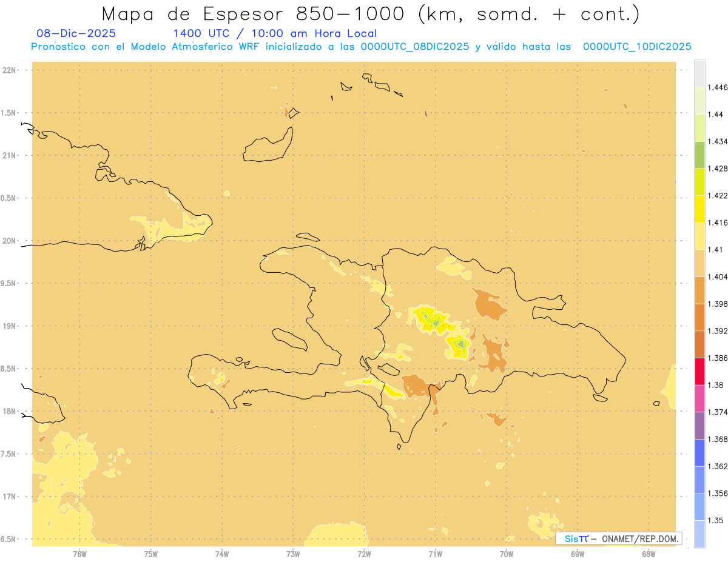The height and width of the screenshot is (562, 728).
Task: Click the colorbar value '1.422'
Action: click(718, 195)
